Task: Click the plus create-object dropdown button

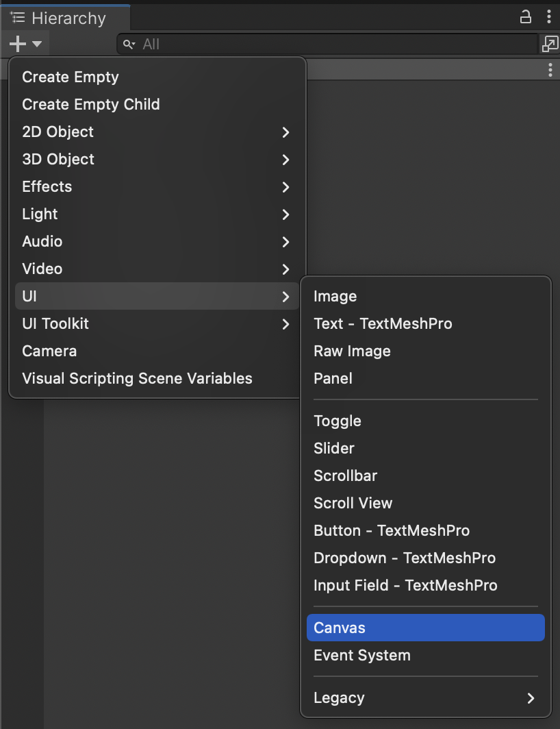Action: tap(25, 44)
